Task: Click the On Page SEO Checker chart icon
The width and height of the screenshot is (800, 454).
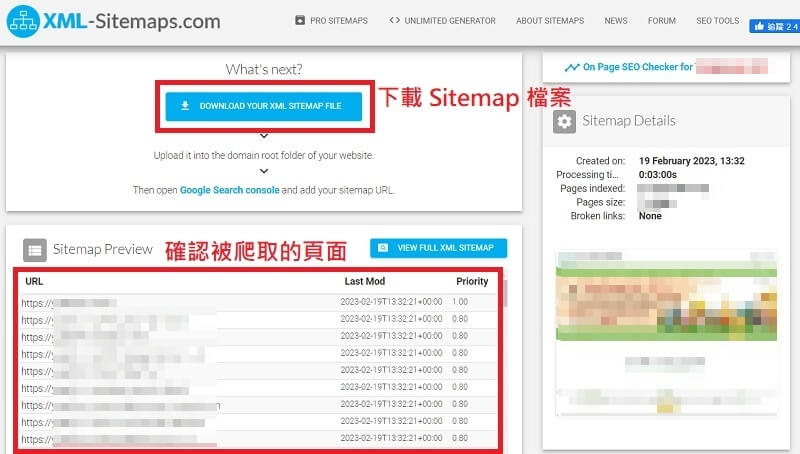Action: [x=572, y=67]
